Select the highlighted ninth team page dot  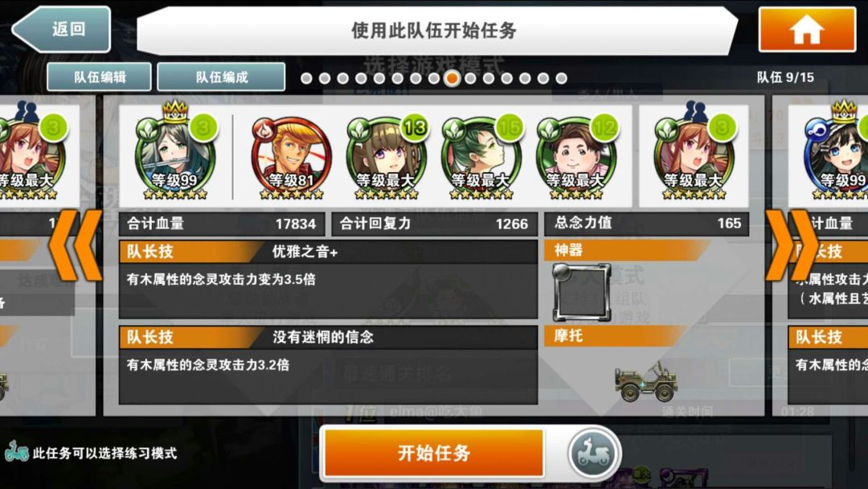pyautogui.click(x=452, y=79)
